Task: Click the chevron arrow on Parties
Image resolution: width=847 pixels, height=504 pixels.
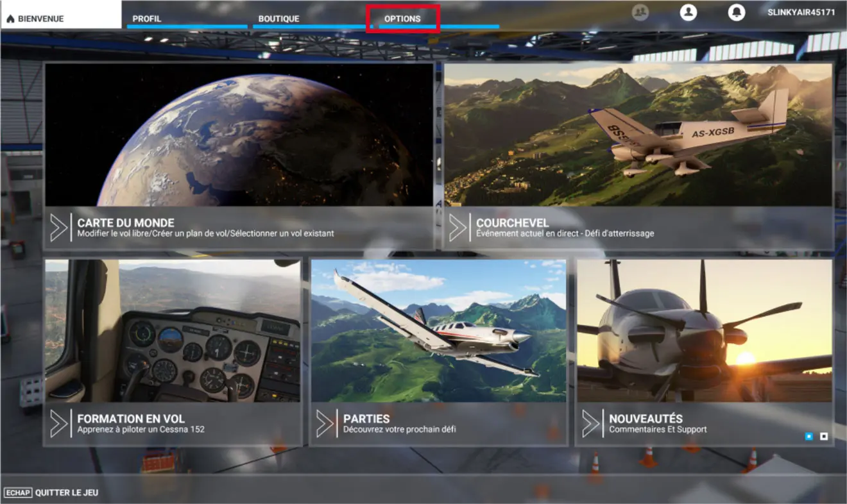Action: coord(325,423)
